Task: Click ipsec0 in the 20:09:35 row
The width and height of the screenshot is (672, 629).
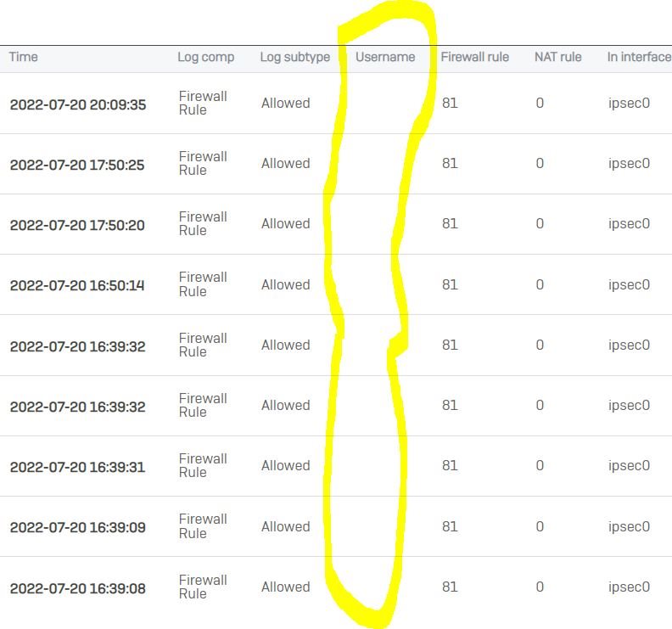Action: [629, 104]
